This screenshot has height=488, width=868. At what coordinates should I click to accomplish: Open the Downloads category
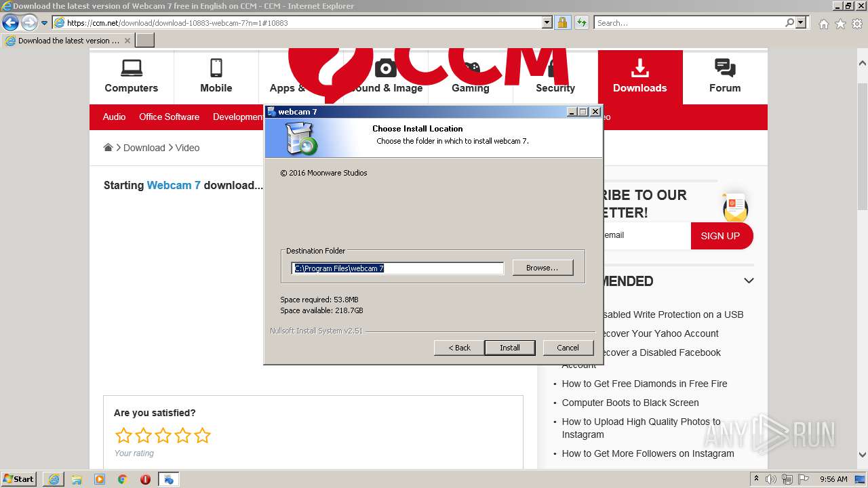pos(640,77)
